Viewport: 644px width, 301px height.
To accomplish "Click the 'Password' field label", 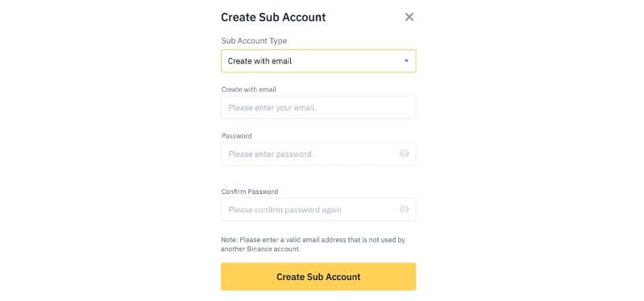I will 237,136.
